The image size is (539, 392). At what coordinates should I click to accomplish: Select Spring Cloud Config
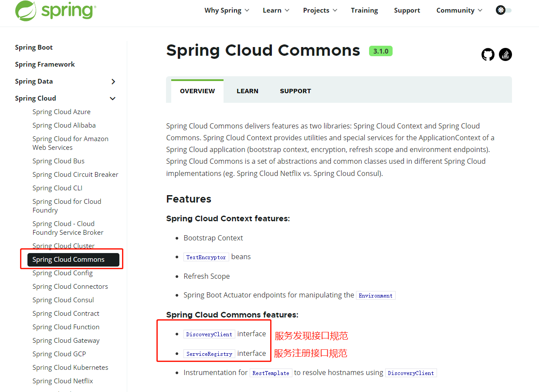(x=62, y=273)
